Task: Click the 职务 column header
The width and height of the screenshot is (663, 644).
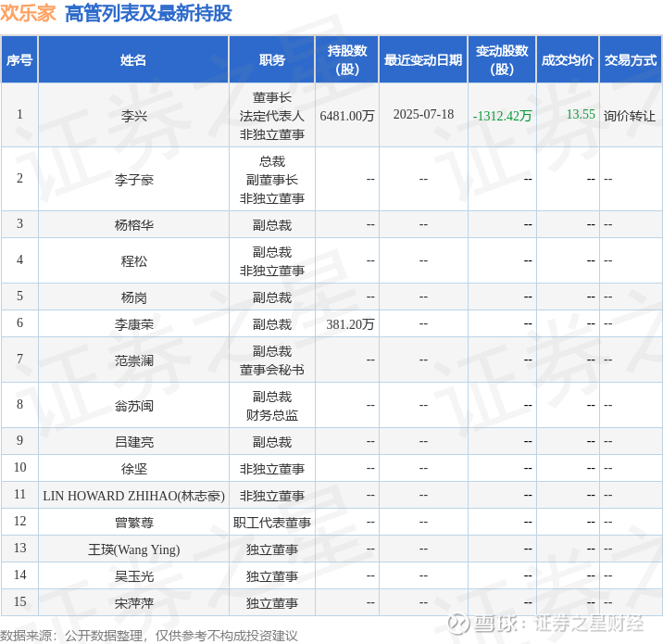Action: click(x=272, y=59)
